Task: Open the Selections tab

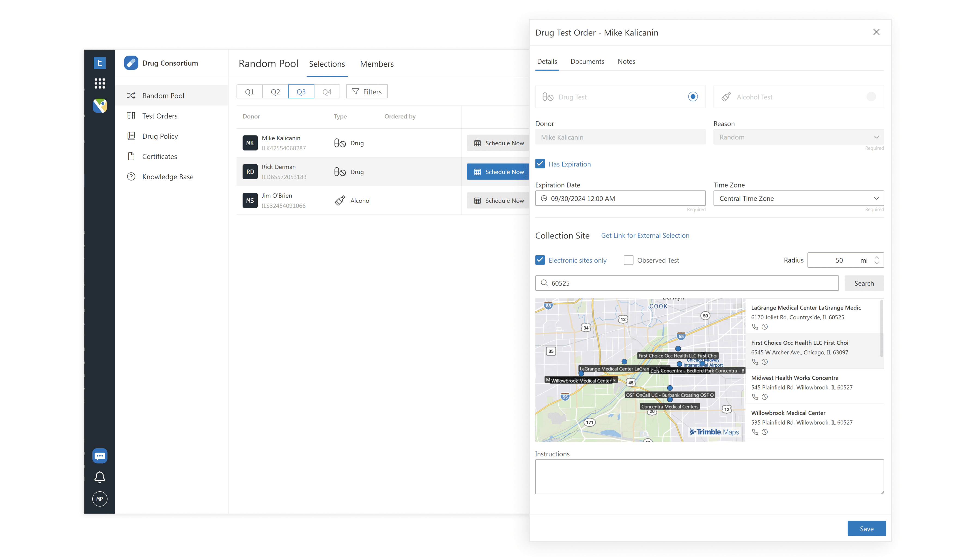Action: (x=327, y=64)
